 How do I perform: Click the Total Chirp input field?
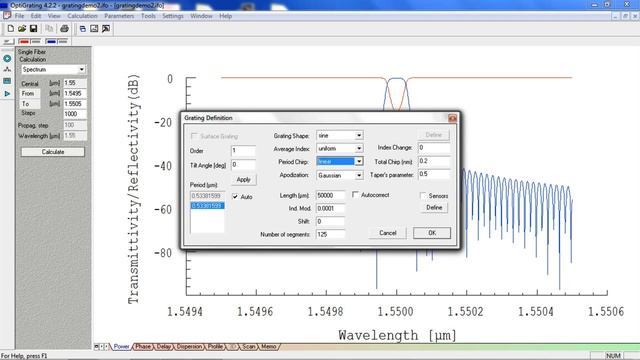click(x=434, y=161)
